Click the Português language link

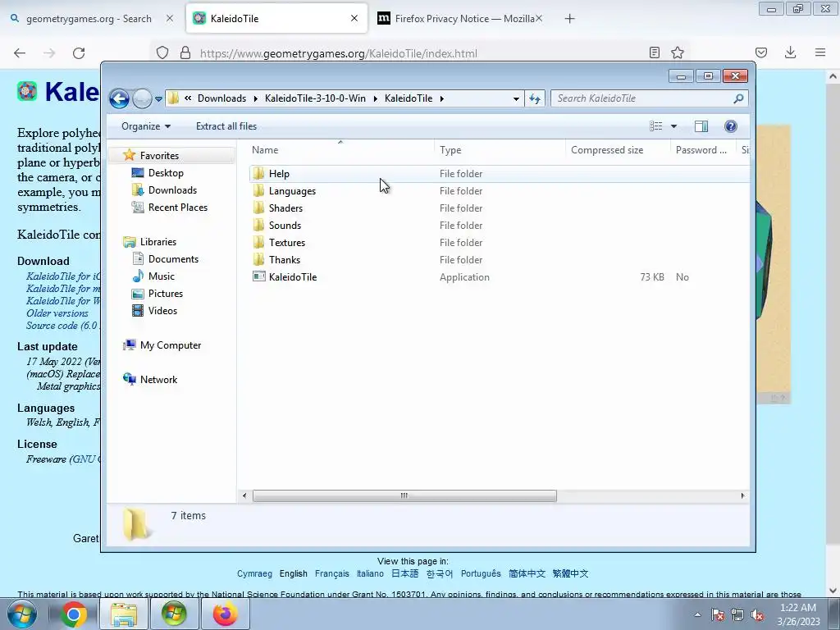pos(481,573)
